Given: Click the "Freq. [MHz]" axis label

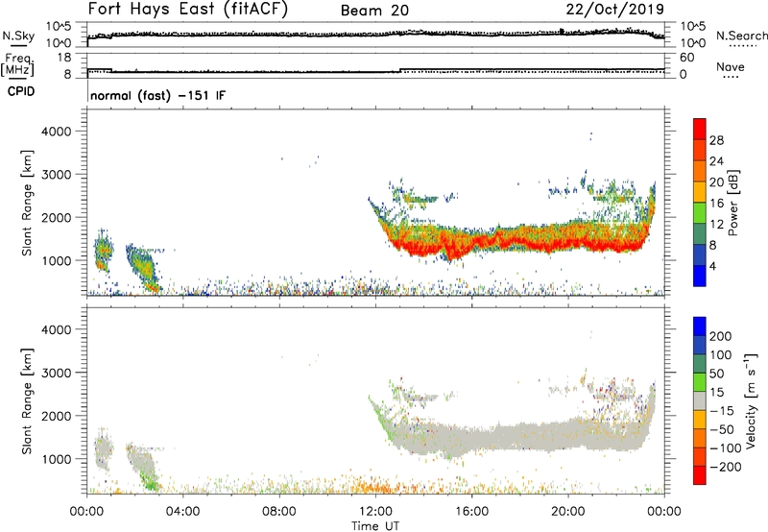Looking at the screenshot, I should (19, 64).
